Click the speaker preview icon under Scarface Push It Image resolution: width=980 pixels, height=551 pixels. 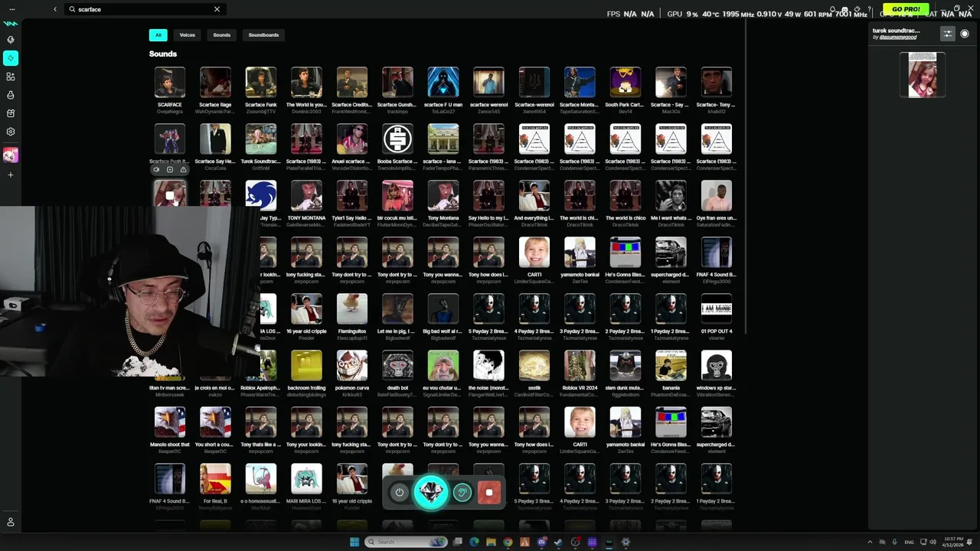pyautogui.click(x=156, y=170)
